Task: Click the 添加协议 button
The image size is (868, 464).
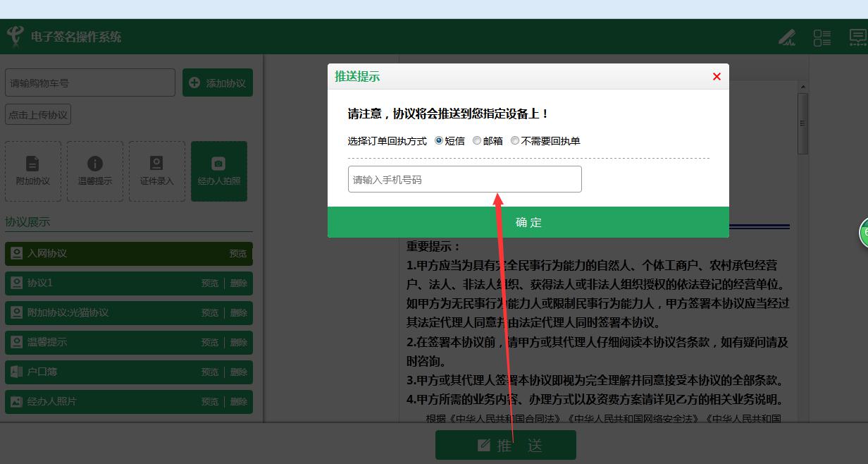Action: tap(217, 83)
